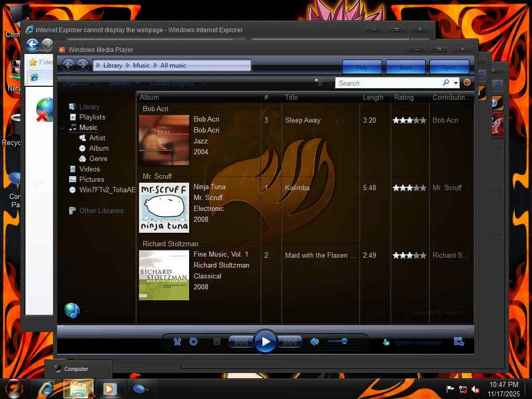532x399 pixels.
Task: Go forward in Media Player library navigation
Action: click(82, 65)
